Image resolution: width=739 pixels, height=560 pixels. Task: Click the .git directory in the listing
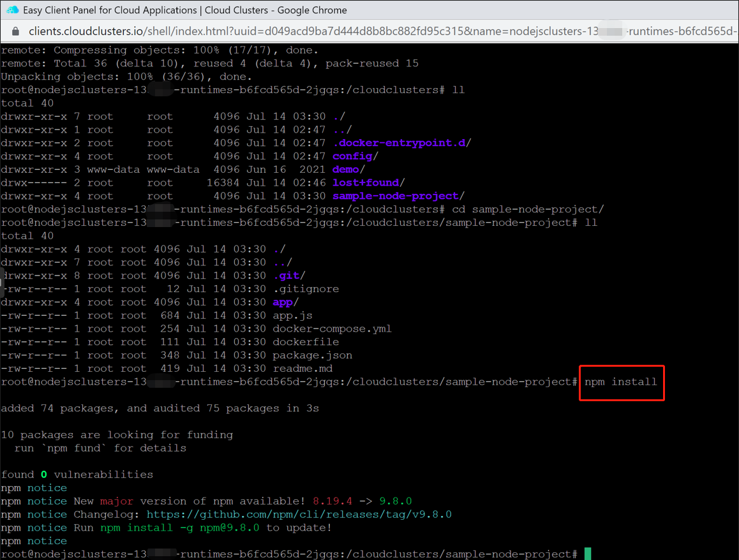coord(287,275)
